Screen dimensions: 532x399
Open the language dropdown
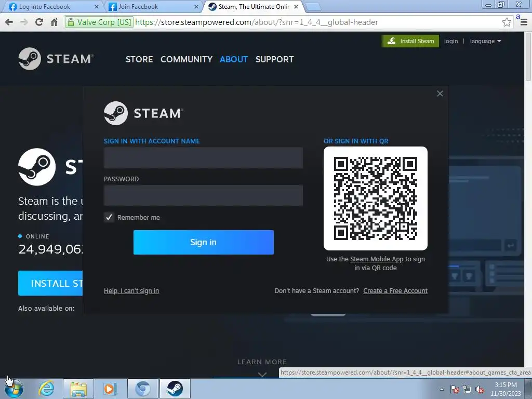485,41
